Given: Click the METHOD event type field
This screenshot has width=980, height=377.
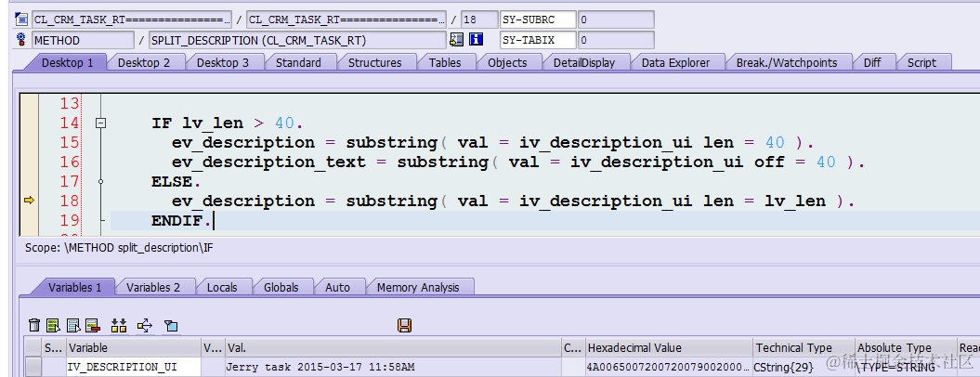Looking at the screenshot, I should pos(83,40).
